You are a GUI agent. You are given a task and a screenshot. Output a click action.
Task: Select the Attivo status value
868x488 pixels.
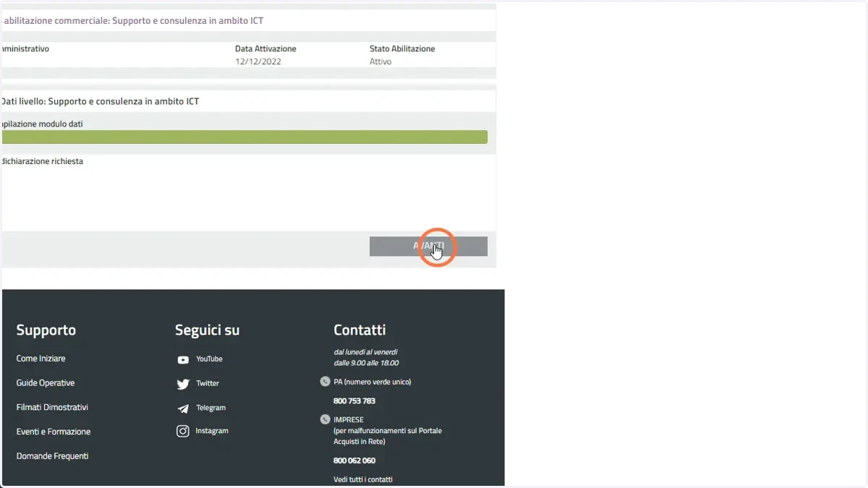[x=380, y=62]
